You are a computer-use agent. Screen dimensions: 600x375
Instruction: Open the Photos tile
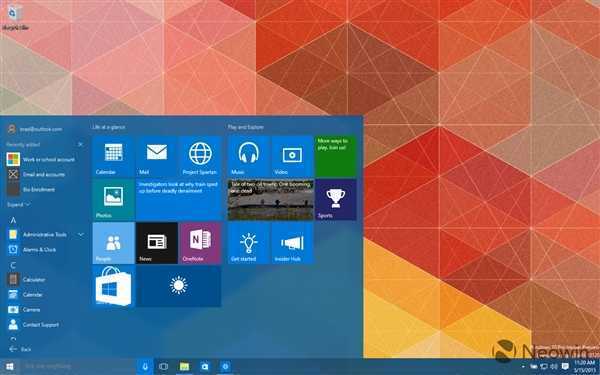pyautogui.click(x=114, y=200)
